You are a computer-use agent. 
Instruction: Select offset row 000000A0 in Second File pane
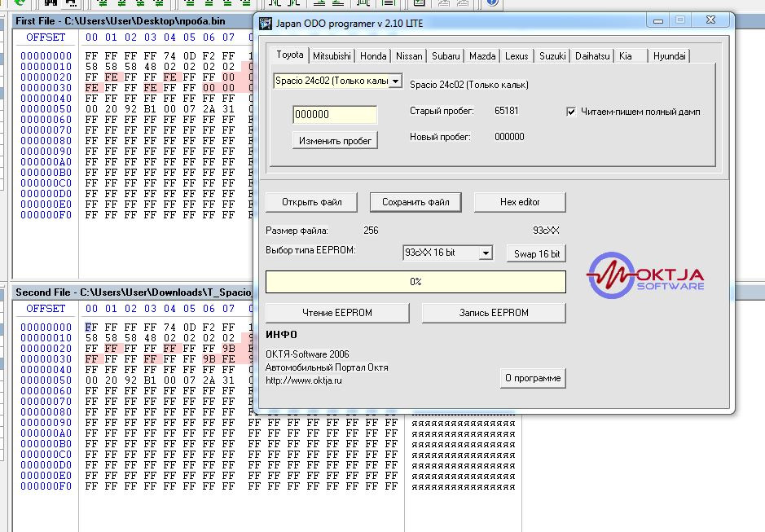[x=46, y=433]
